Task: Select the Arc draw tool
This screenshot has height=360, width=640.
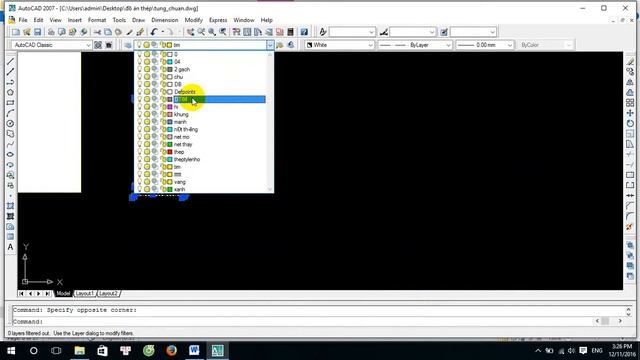Action: pyautogui.click(x=11, y=113)
